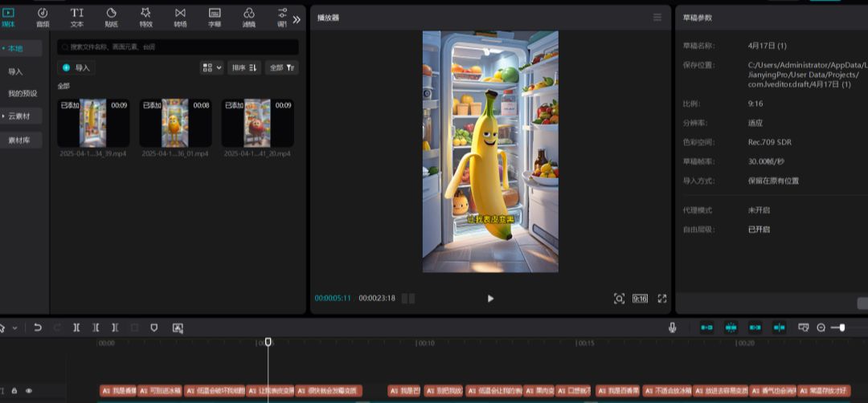
Task: Click the microphone record voiceover icon
Action: tap(672, 328)
